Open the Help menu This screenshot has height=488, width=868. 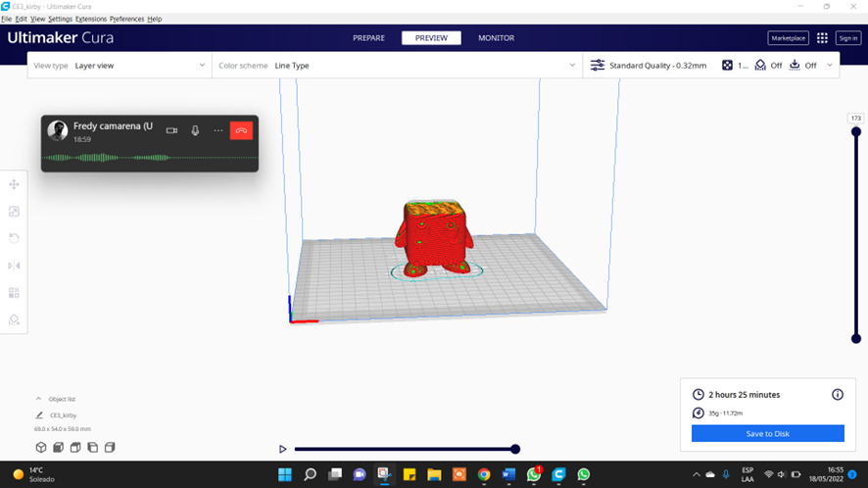point(155,19)
